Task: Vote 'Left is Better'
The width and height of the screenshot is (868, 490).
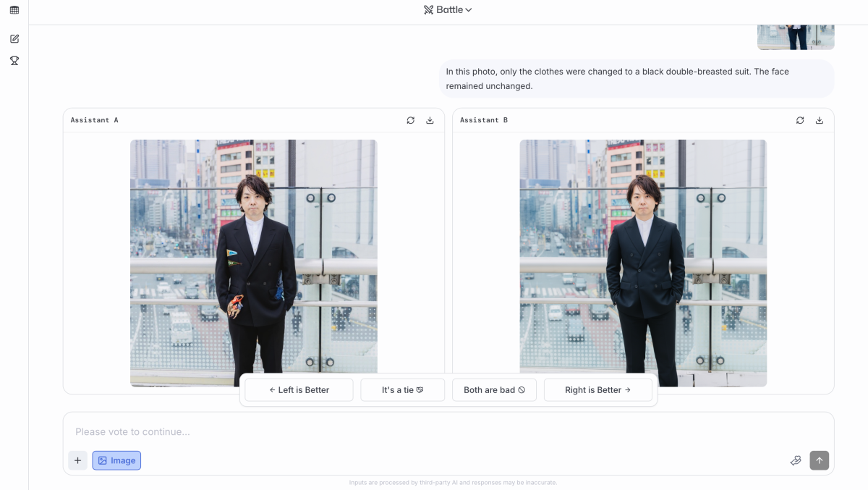Action: (299, 390)
